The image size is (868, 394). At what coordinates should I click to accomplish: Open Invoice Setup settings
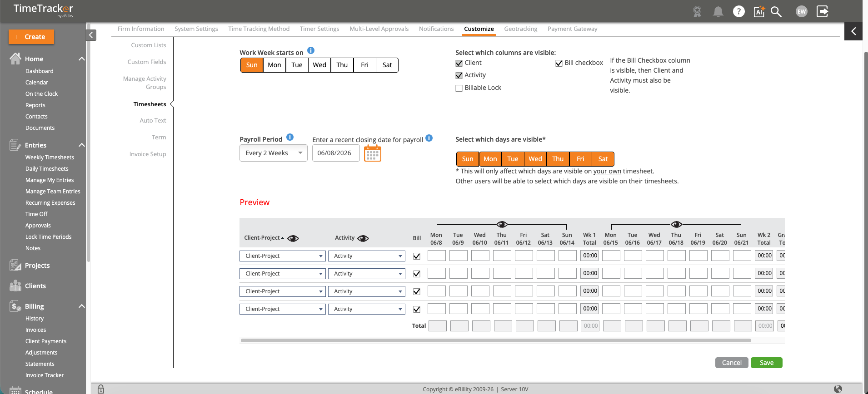148,154
